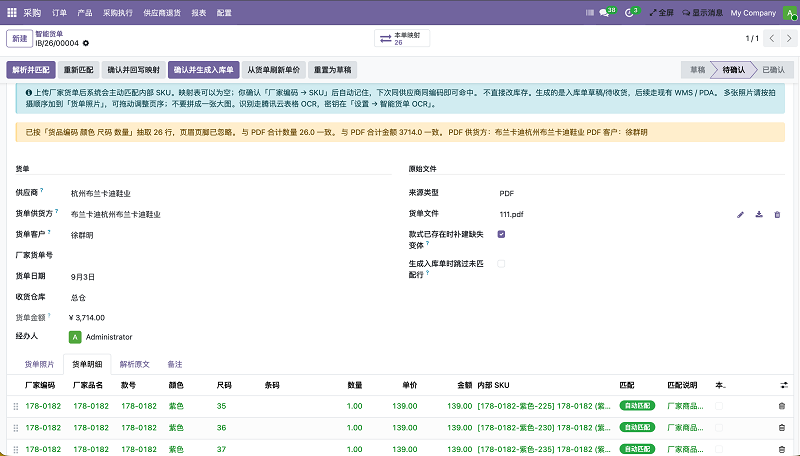The image size is (800, 456).
Task: Sort by the 厂家编码 column header
Action: pyautogui.click(x=40, y=385)
